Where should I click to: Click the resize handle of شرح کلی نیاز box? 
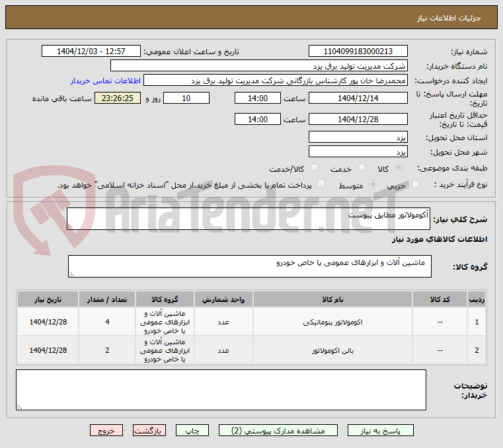tap(70, 227)
